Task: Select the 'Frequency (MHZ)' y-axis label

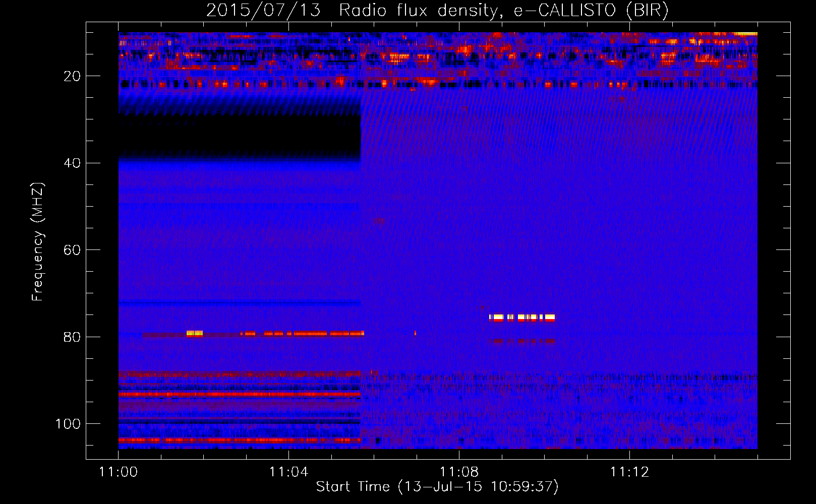Action: click(x=38, y=242)
